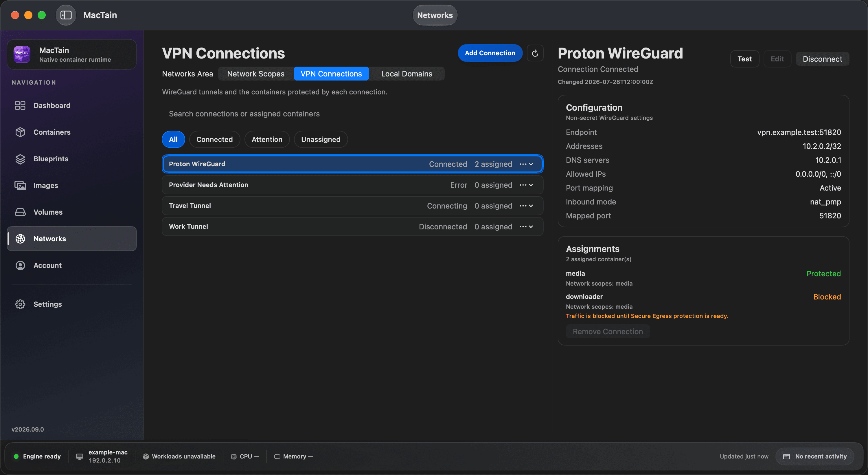The height and width of the screenshot is (475, 868).
Task: Expand the Work Tunnel row chevron
Action: click(x=531, y=227)
